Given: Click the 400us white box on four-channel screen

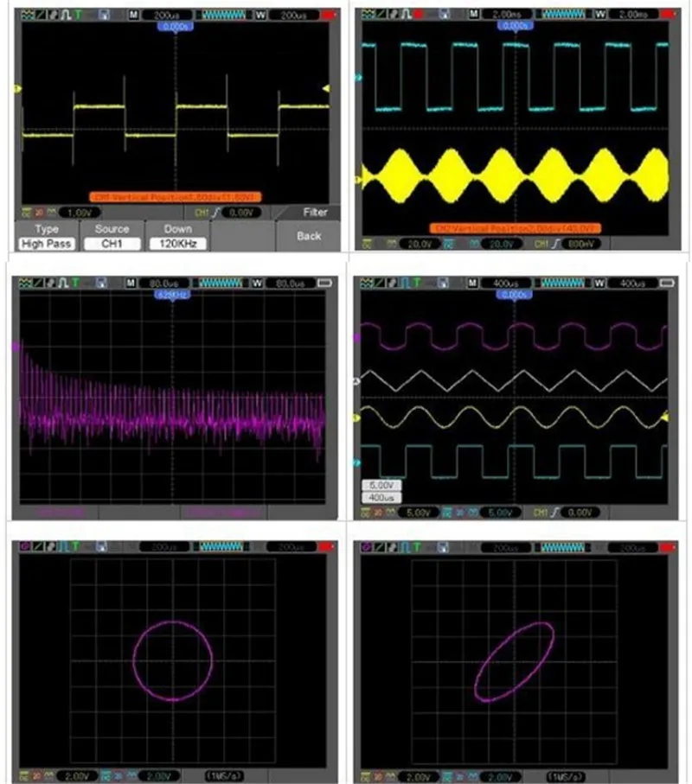Looking at the screenshot, I should point(381,498).
